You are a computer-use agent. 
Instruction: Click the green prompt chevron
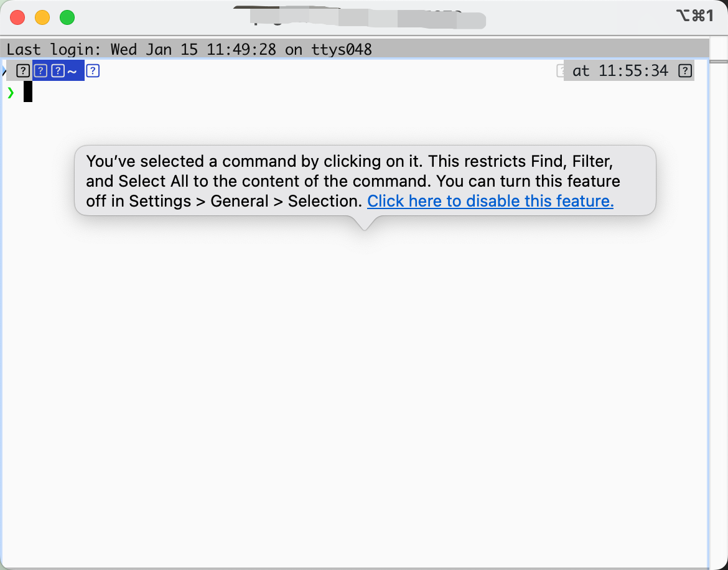click(11, 92)
